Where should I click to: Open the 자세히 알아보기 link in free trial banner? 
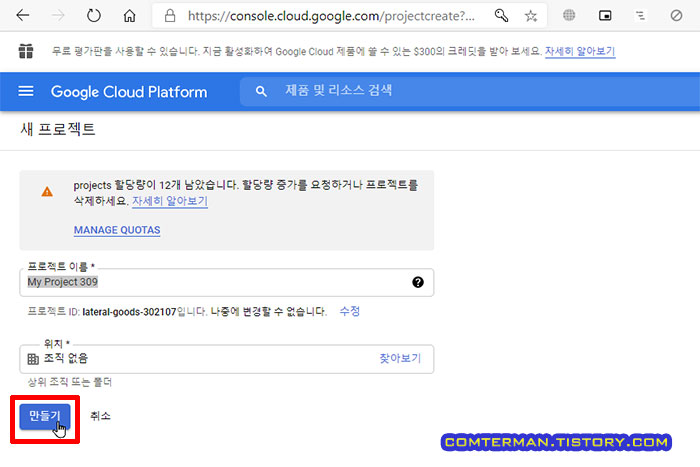580,51
